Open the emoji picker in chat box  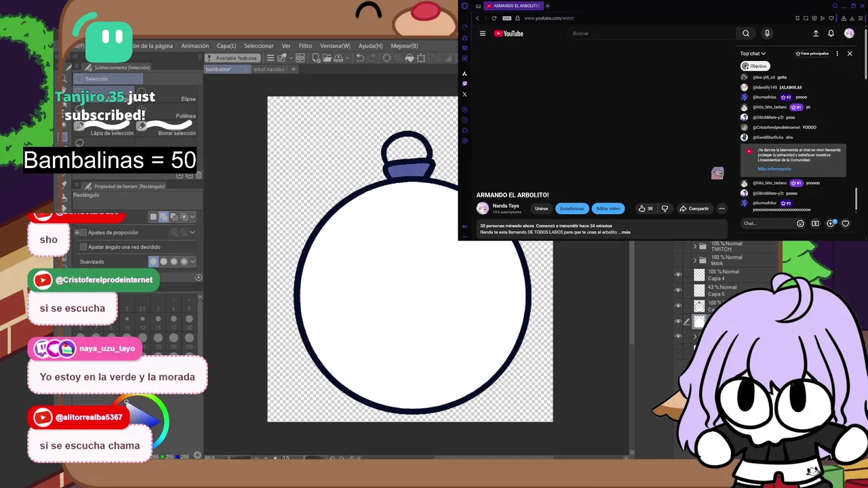[x=800, y=224]
